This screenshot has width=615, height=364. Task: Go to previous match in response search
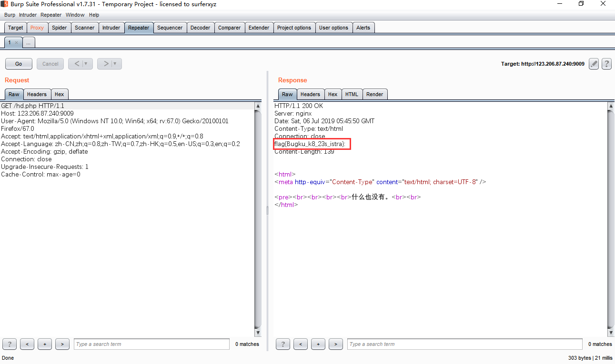[x=301, y=344]
